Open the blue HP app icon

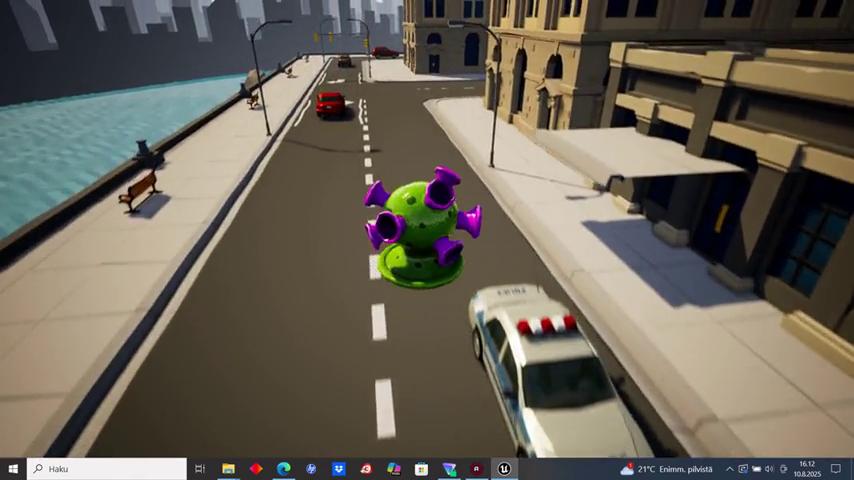tap(311, 469)
